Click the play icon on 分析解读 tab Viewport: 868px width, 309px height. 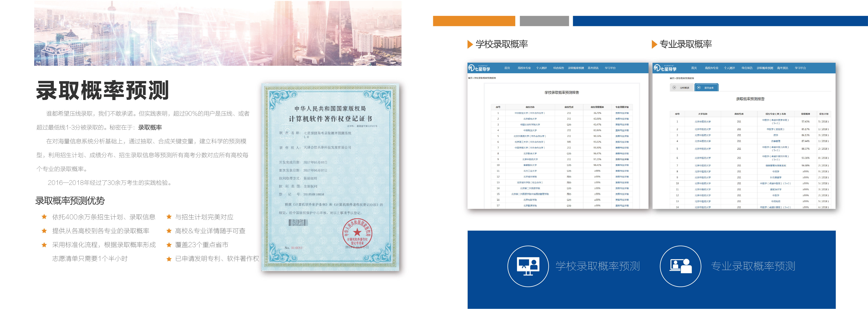point(674,87)
